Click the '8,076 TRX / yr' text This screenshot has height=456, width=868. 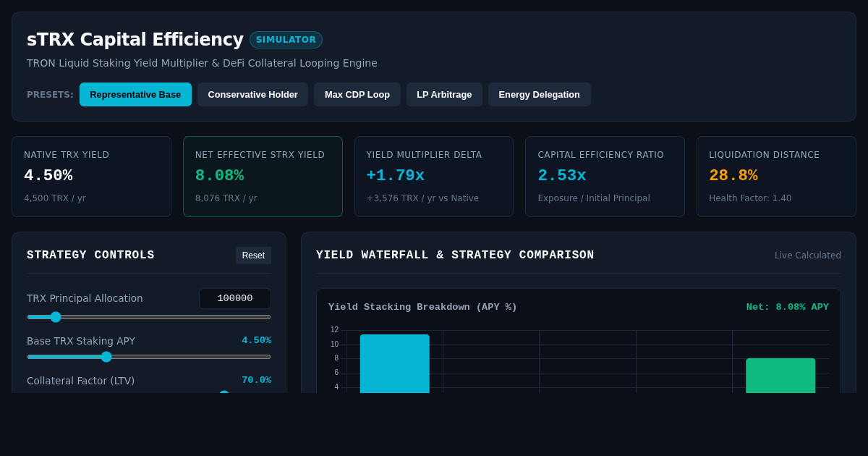tap(226, 198)
